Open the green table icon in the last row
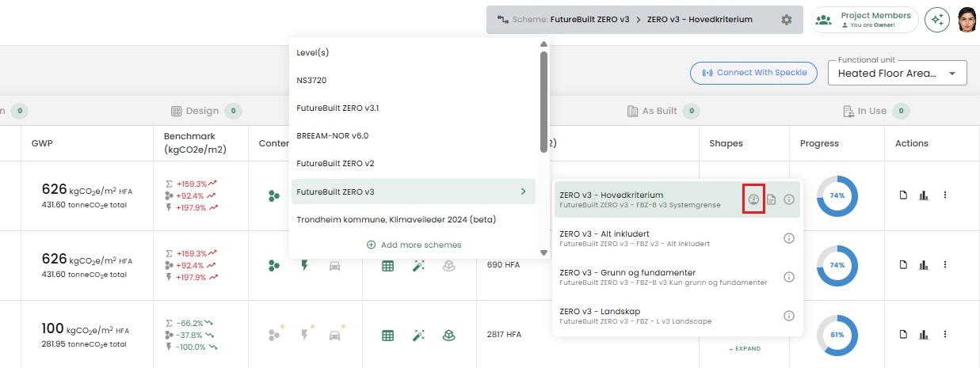Screen dimensions: 980x368 [x=388, y=336]
